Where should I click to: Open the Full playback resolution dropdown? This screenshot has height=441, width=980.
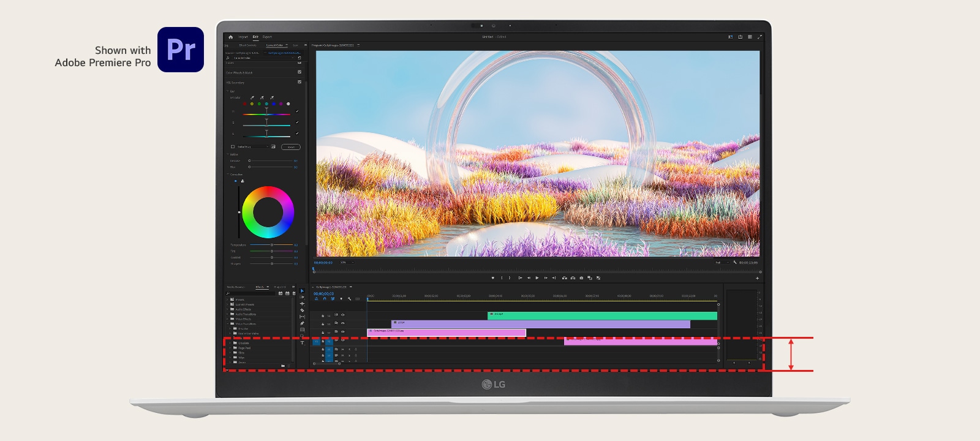(x=723, y=262)
